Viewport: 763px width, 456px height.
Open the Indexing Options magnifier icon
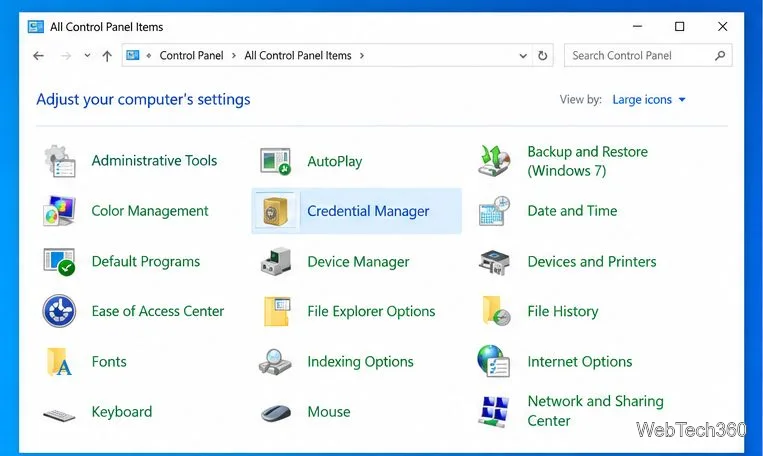pyautogui.click(x=275, y=362)
